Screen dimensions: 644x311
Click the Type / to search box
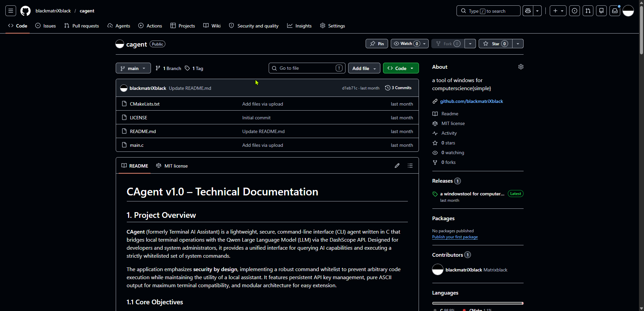click(488, 11)
